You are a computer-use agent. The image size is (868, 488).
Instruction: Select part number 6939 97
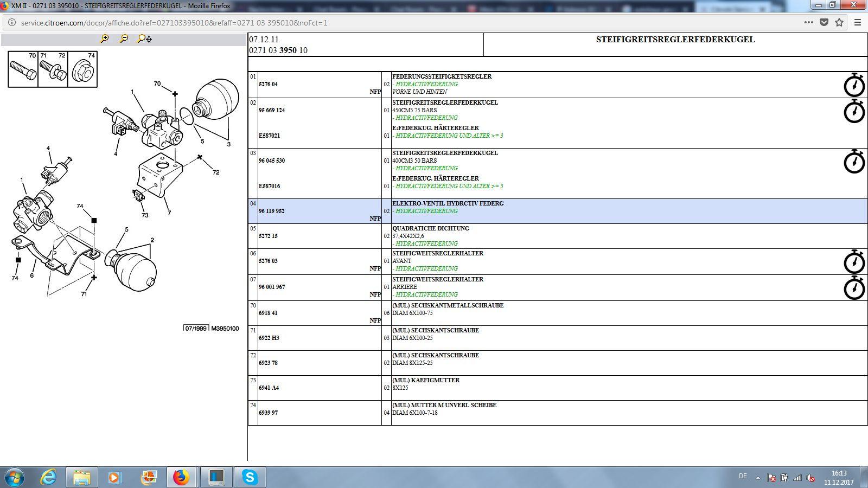point(268,413)
